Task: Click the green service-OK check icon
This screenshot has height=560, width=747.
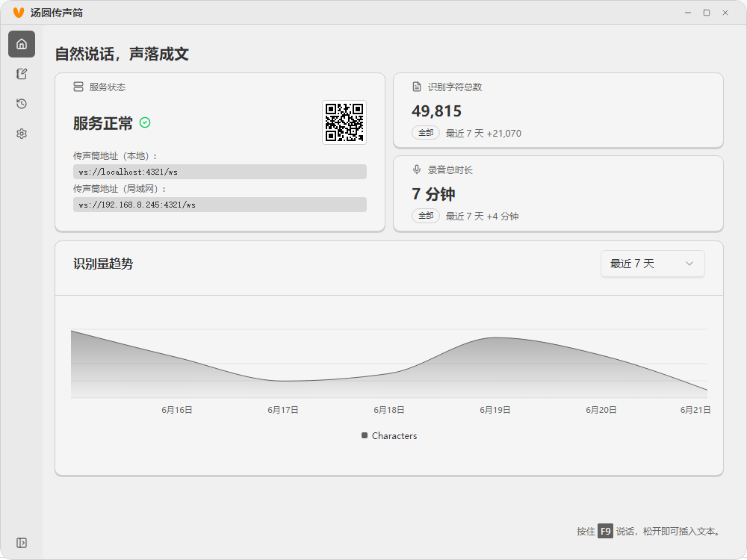Action: 145,123
